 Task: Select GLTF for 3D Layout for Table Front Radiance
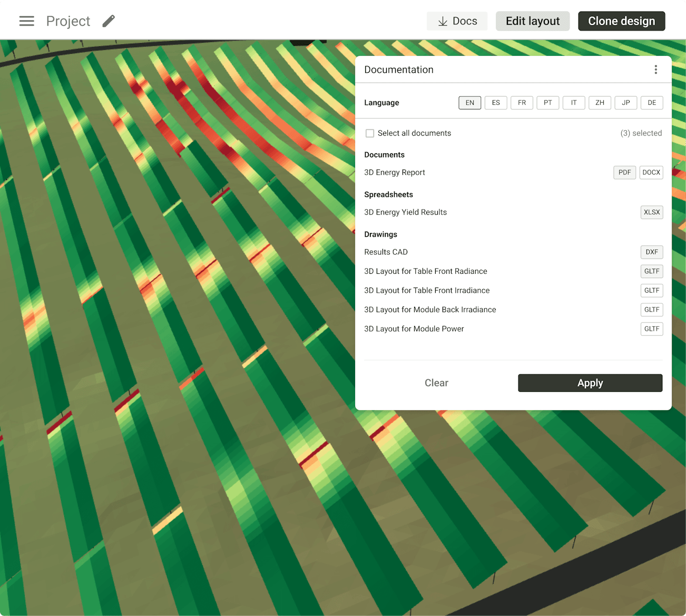click(x=652, y=271)
